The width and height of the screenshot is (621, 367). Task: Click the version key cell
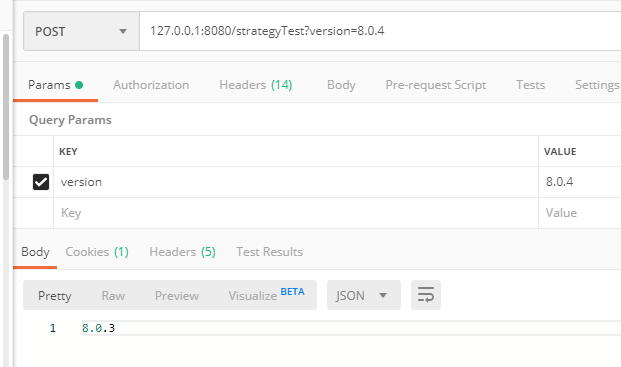point(296,182)
